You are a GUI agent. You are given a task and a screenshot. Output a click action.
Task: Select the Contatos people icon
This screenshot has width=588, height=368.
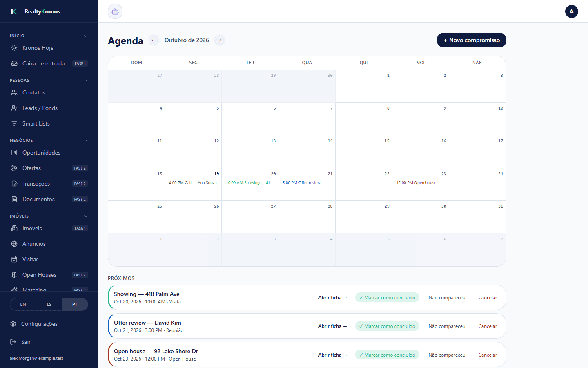tap(14, 92)
